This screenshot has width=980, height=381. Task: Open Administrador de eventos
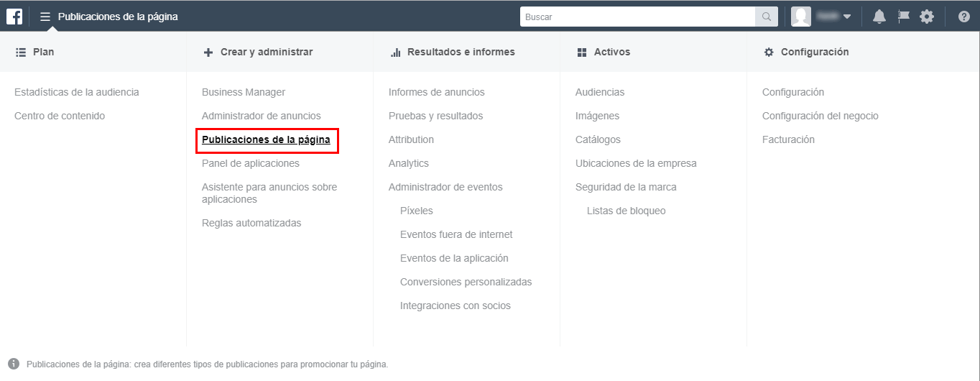click(x=445, y=187)
